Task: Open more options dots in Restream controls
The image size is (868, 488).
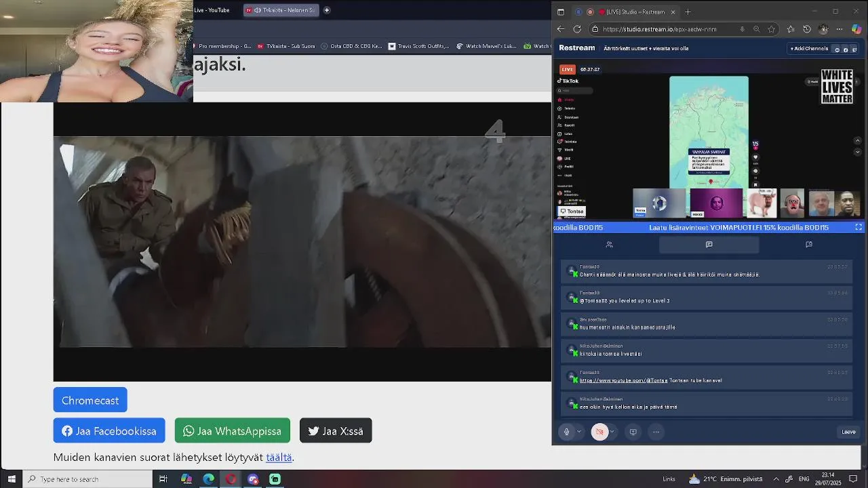Action: point(656,432)
